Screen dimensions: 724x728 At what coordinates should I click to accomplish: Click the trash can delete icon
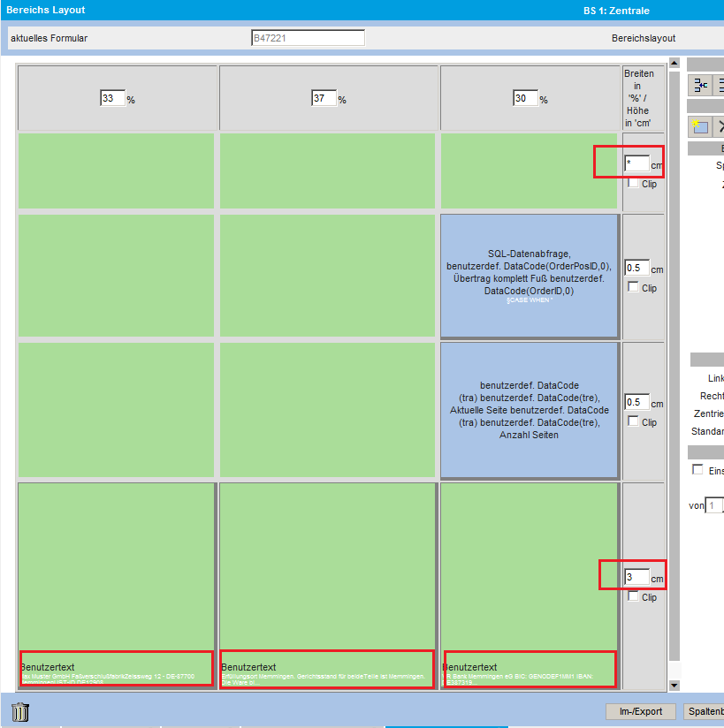pos(20,711)
